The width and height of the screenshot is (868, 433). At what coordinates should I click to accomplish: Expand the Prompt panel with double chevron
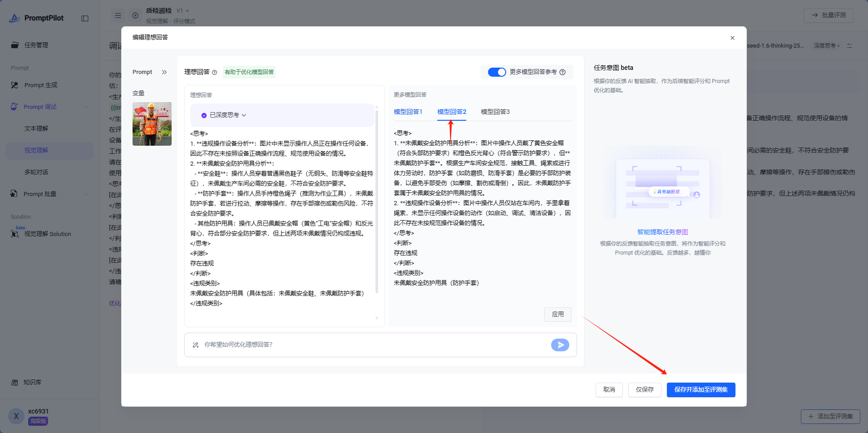coord(164,72)
